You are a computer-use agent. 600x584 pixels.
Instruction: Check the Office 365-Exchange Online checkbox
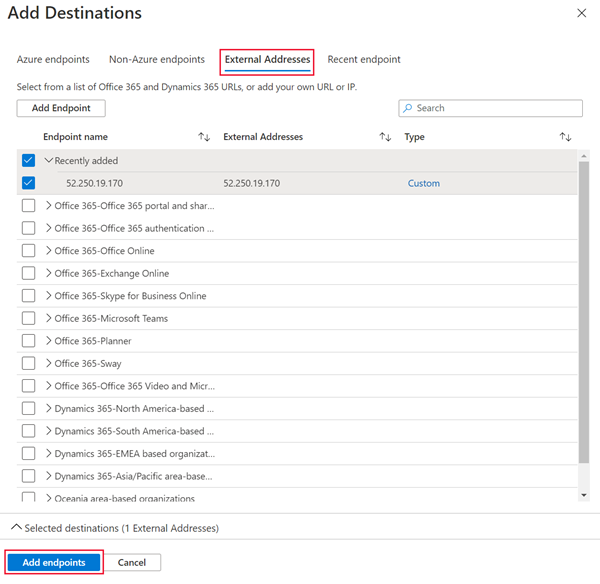(x=28, y=273)
